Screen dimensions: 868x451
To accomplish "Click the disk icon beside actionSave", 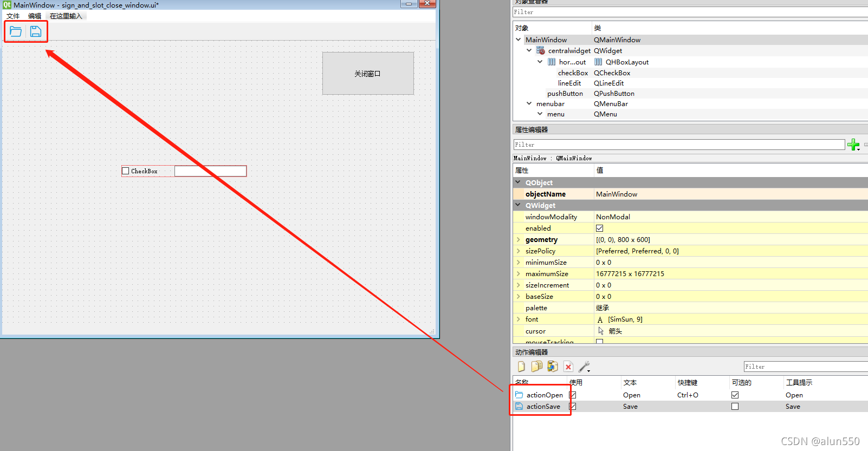I will 519,406.
